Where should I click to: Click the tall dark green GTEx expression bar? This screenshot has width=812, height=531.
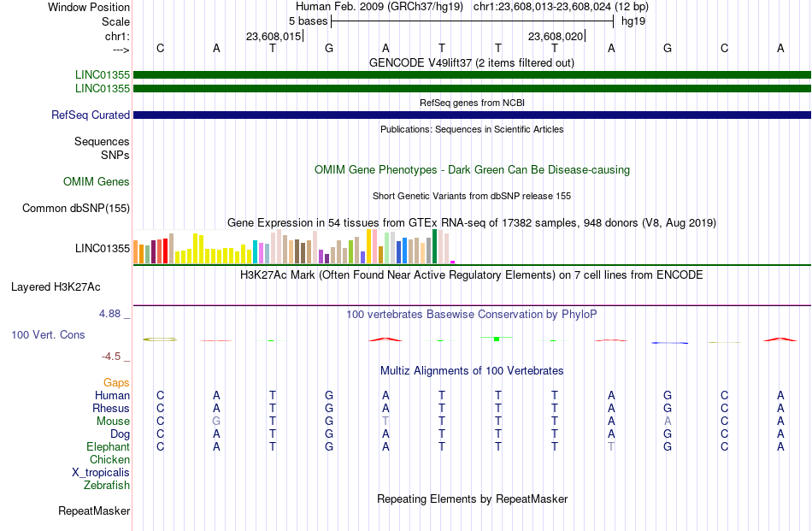pos(434,246)
